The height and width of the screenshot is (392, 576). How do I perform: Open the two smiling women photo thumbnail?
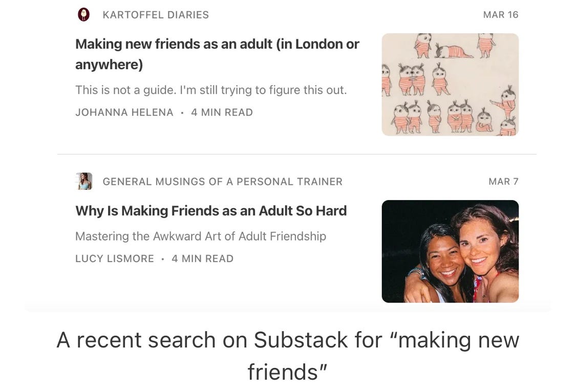point(450,251)
